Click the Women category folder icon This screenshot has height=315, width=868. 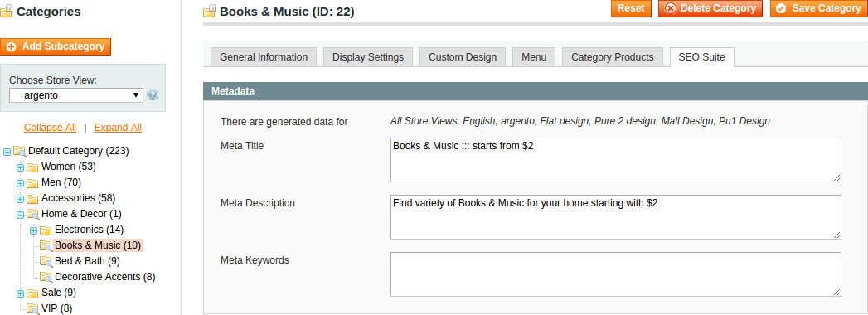32,167
